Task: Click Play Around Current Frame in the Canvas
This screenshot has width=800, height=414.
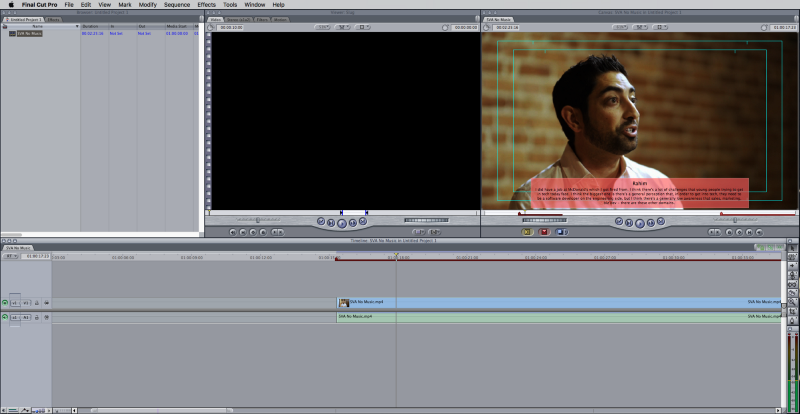Action: pos(651,223)
